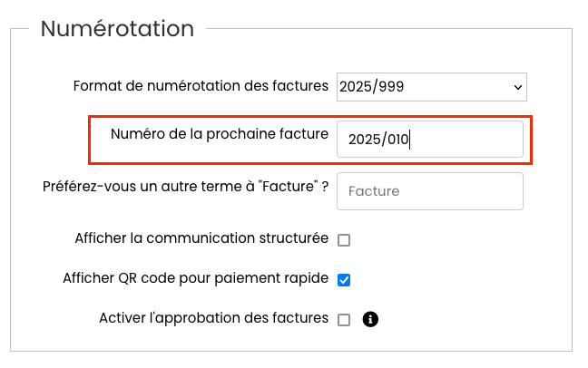Open the Format de numérotation des factures dropdown
588x368 pixels.
pos(432,87)
